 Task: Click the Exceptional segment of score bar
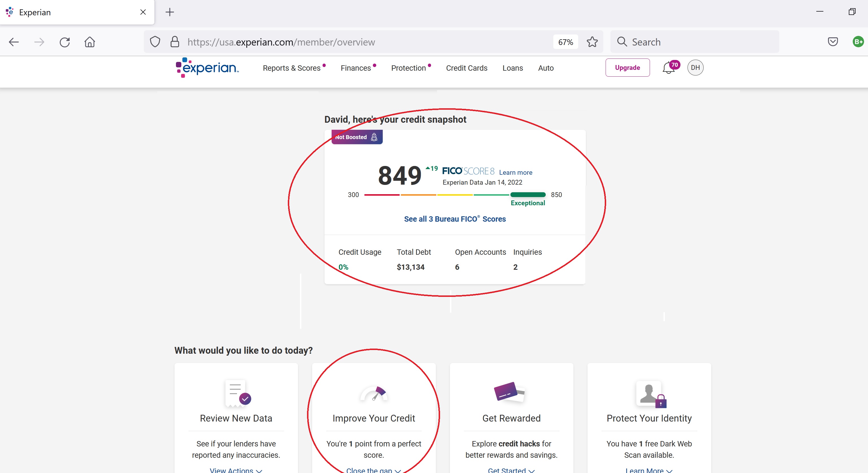point(528,195)
